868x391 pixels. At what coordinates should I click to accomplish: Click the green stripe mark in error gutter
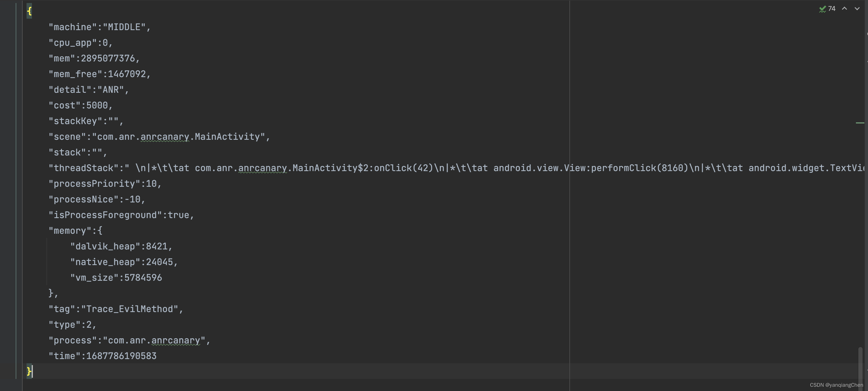pyautogui.click(x=860, y=123)
